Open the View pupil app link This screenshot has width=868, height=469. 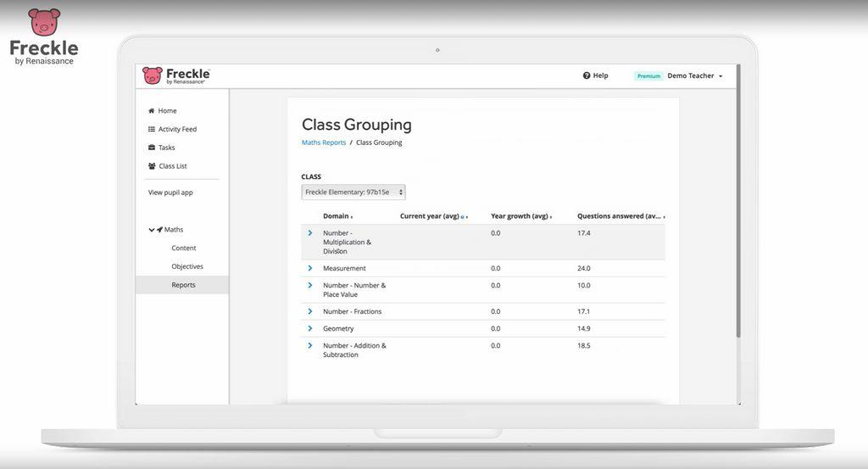(x=170, y=193)
